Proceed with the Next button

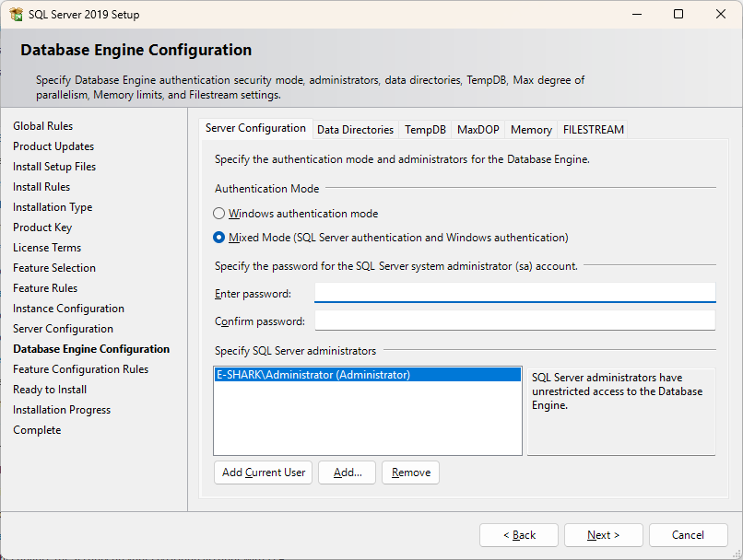(x=603, y=535)
